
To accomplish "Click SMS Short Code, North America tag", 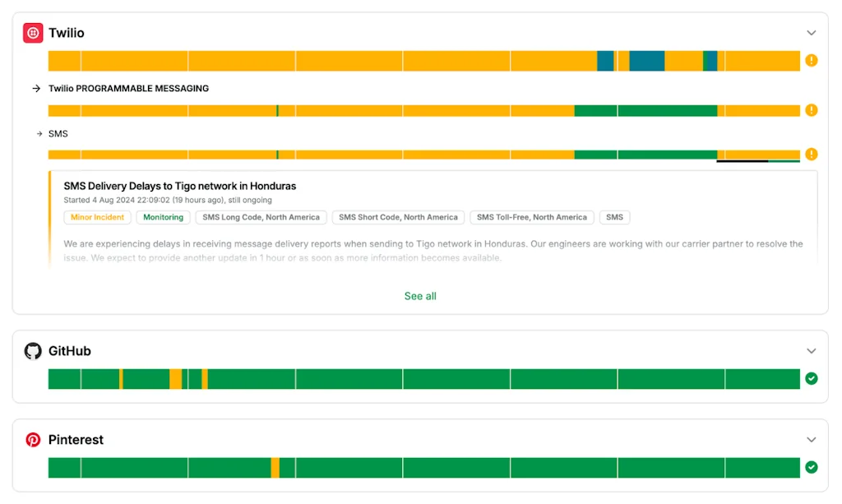I will click(x=398, y=217).
